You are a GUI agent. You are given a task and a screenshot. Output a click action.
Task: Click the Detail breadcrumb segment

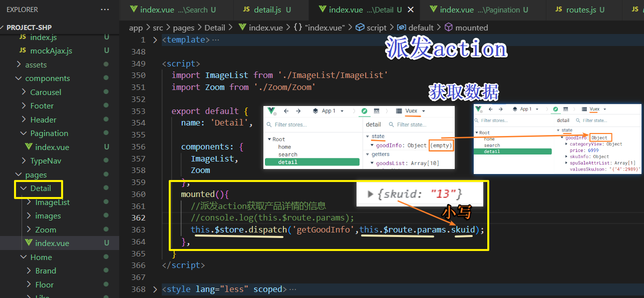pyautogui.click(x=215, y=28)
